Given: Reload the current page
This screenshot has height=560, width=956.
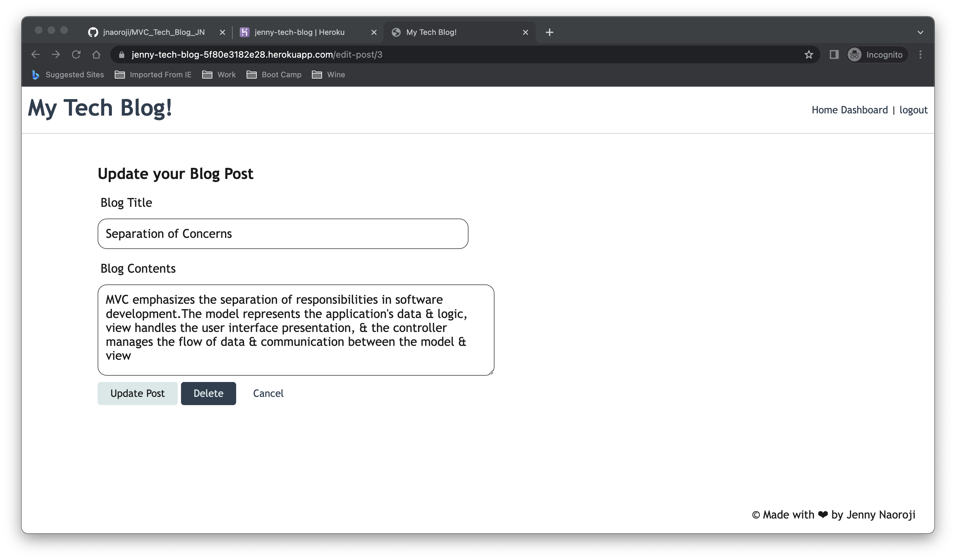Looking at the screenshot, I should (x=76, y=54).
